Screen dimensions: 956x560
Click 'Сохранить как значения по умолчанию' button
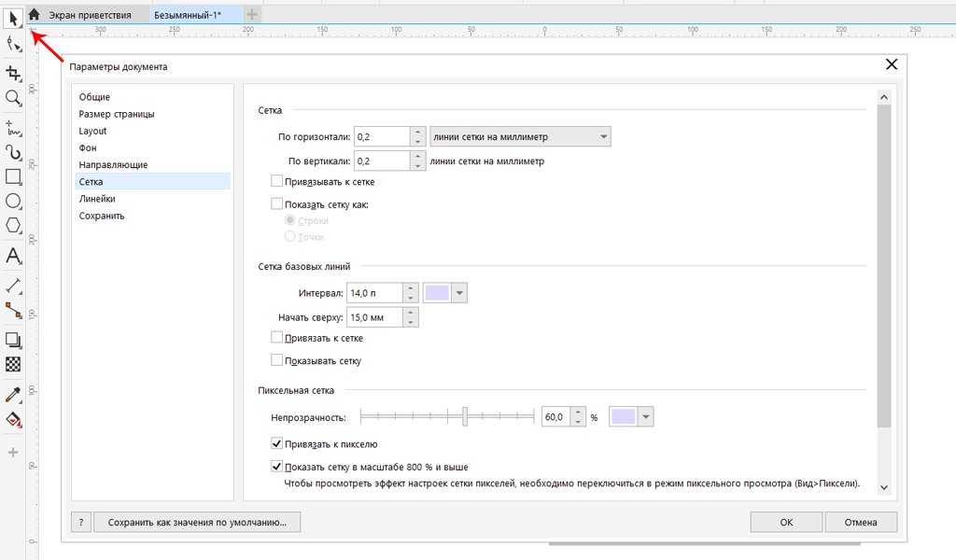pyautogui.click(x=204, y=523)
